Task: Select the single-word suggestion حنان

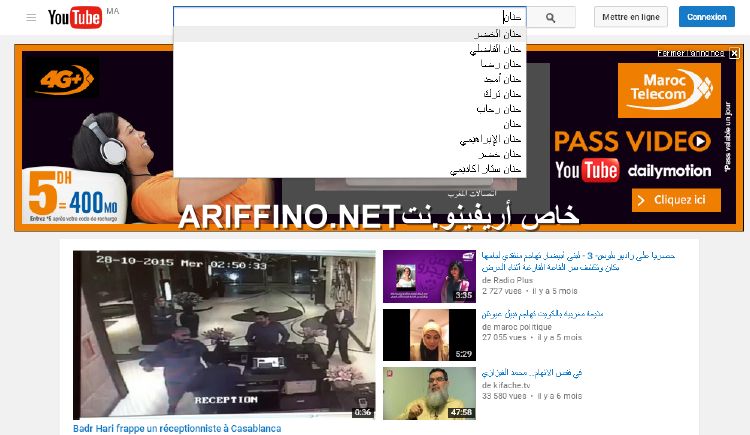Action: pyautogui.click(x=350, y=124)
